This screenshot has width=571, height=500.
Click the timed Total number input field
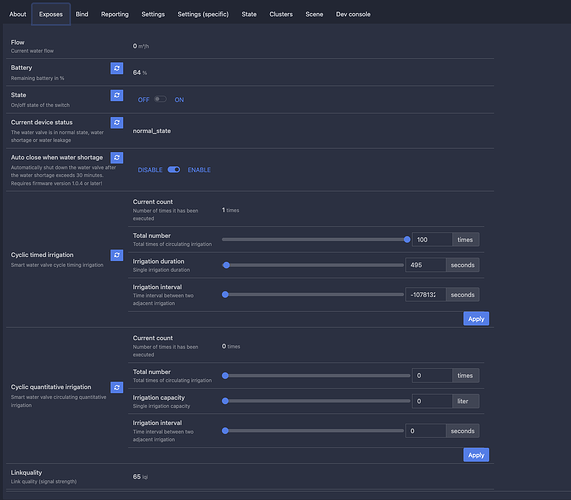tap(432, 240)
